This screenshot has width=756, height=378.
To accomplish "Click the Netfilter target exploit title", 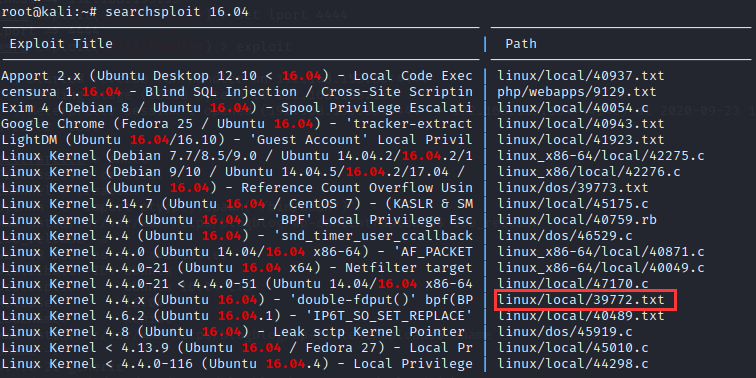I will pos(237,267).
